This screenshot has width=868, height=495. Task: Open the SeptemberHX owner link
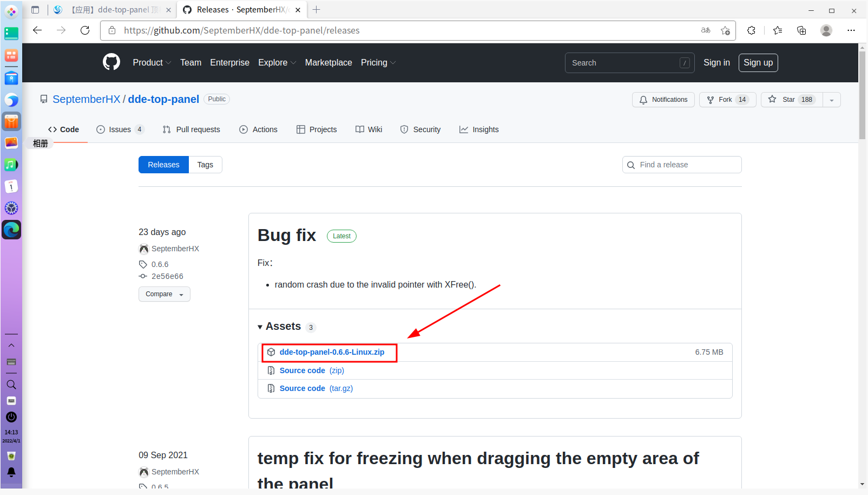coord(87,99)
